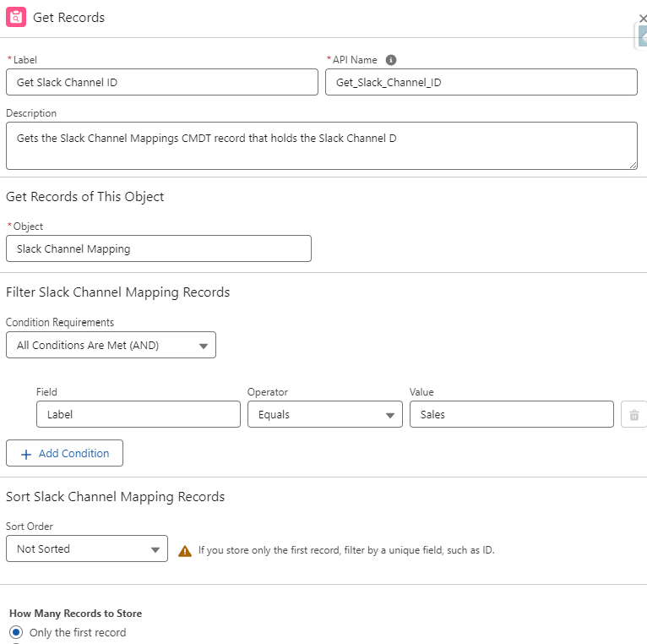Click the How Many Records to Store label
This screenshot has width=647, height=644.
coord(75,614)
